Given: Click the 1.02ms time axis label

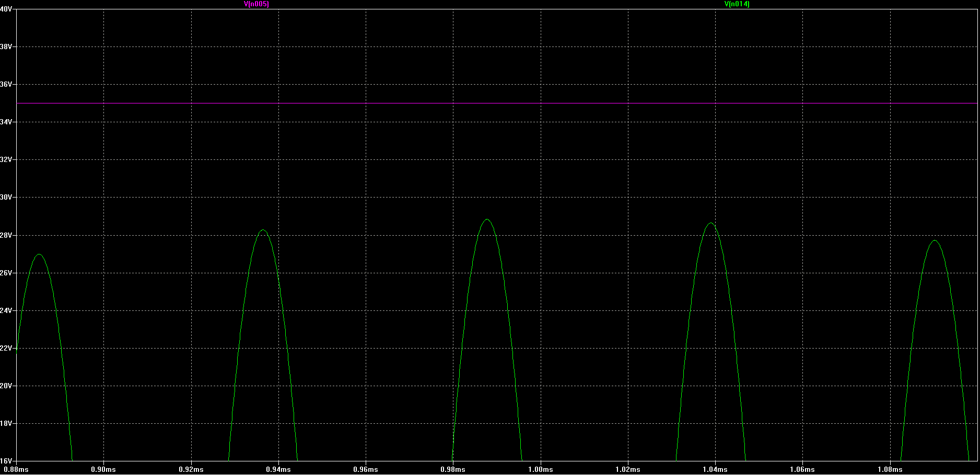Looking at the screenshot, I should tap(628, 470).
